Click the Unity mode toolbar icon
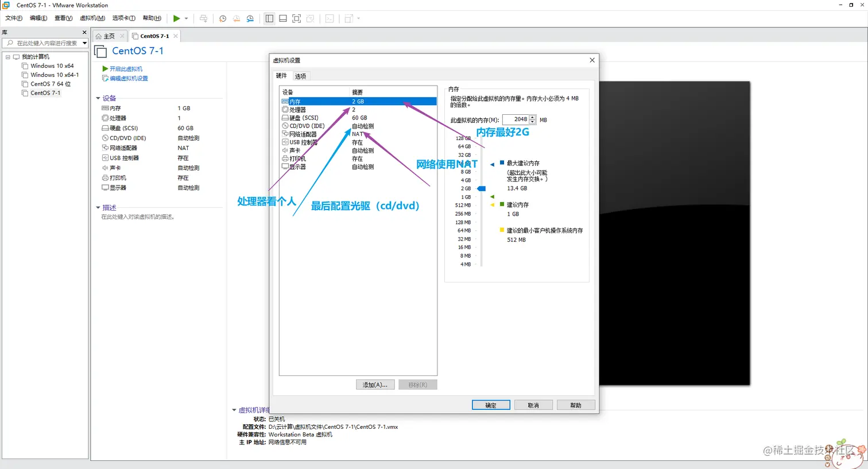The height and width of the screenshot is (469, 868). (x=311, y=18)
